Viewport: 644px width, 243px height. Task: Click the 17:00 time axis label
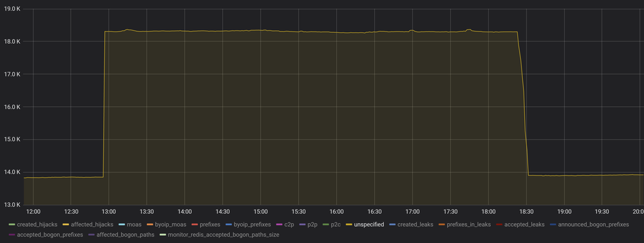pyautogui.click(x=412, y=212)
